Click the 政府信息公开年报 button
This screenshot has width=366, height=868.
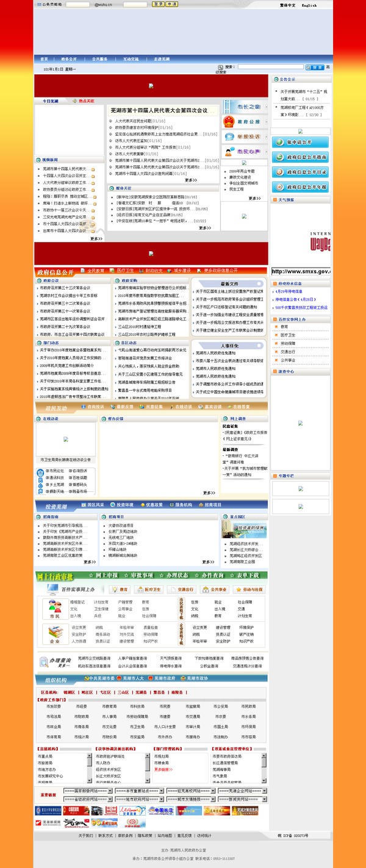pyautogui.click(x=300, y=187)
